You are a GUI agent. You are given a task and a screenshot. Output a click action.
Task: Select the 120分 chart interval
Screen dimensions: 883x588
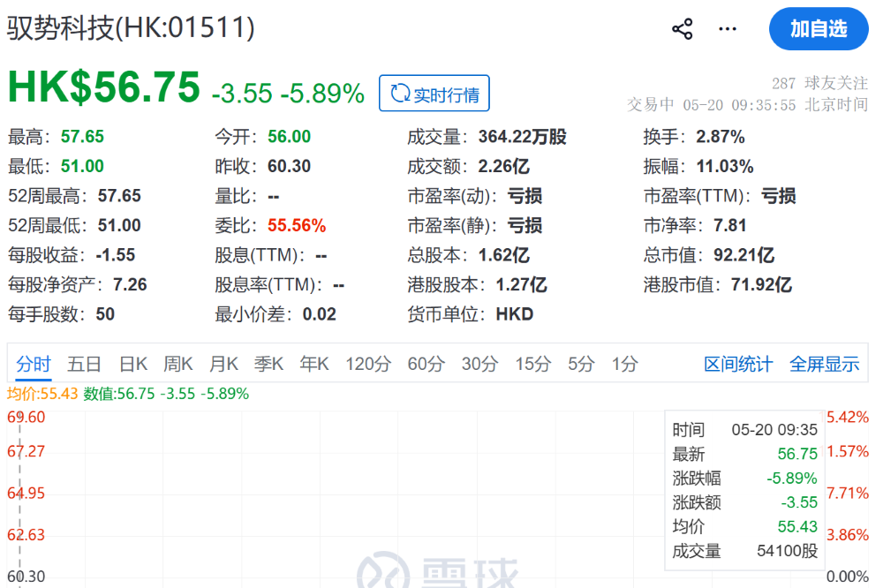point(368,364)
